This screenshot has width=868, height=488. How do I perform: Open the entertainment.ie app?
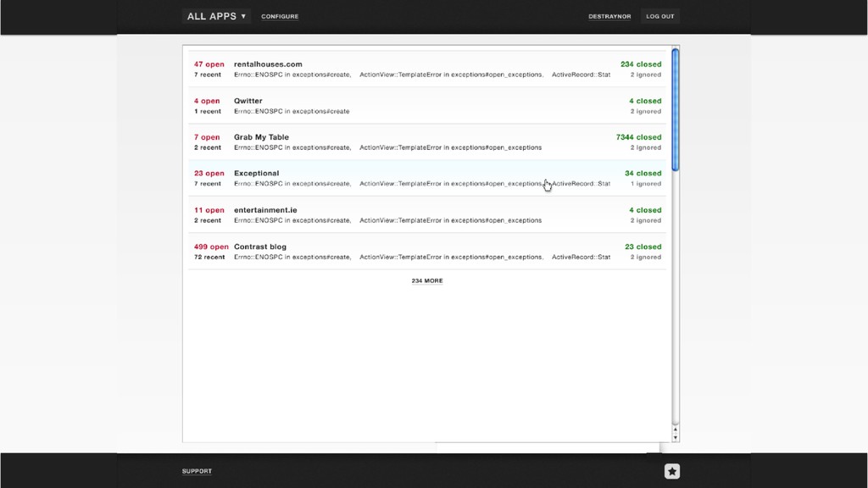click(x=265, y=210)
